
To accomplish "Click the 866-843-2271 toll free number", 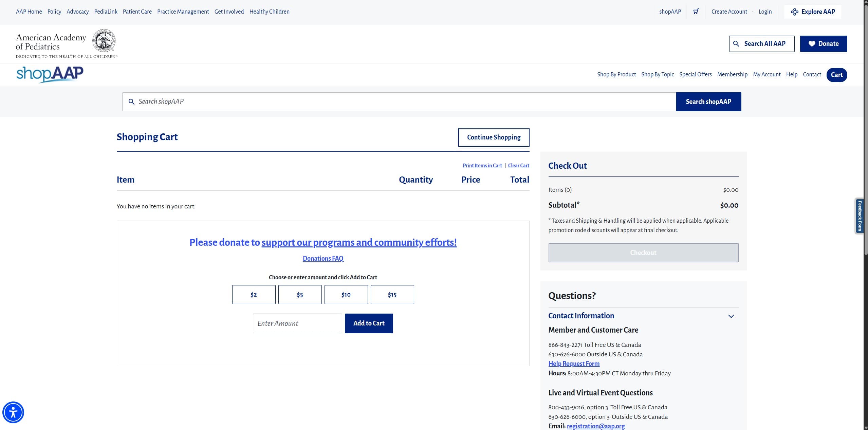I will click(565, 345).
